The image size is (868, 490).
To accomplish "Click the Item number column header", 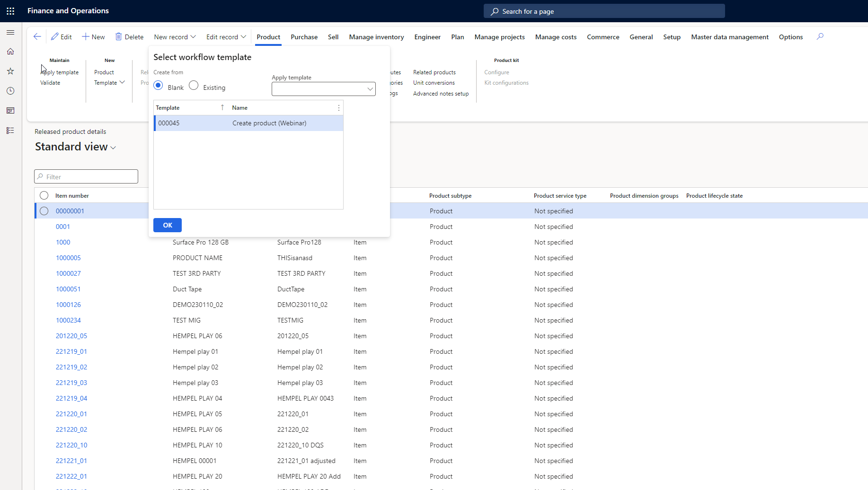I will (x=72, y=196).
